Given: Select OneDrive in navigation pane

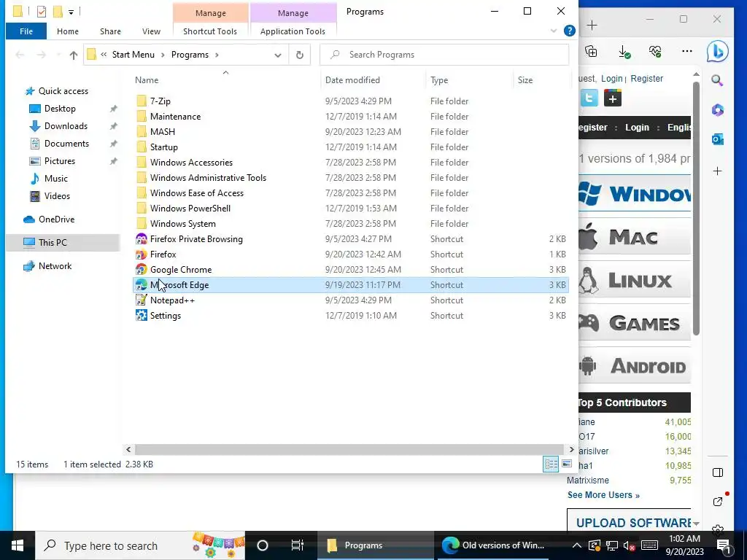Looking at the screenshot, I should click(56, 219).
